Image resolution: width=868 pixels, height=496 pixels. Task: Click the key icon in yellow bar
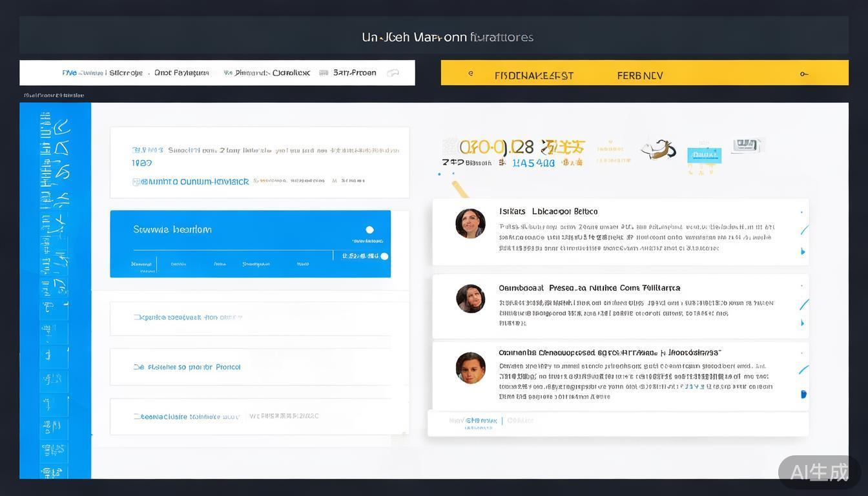point(804,74)
